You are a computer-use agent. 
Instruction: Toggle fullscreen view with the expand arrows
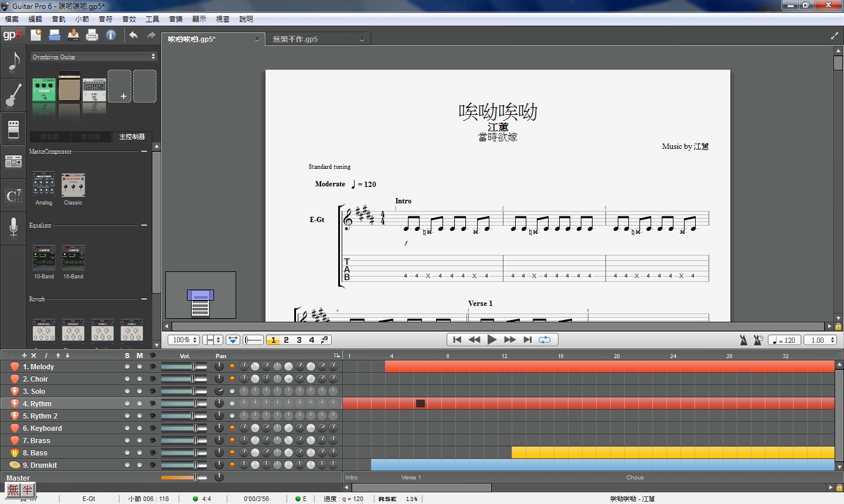835,36
